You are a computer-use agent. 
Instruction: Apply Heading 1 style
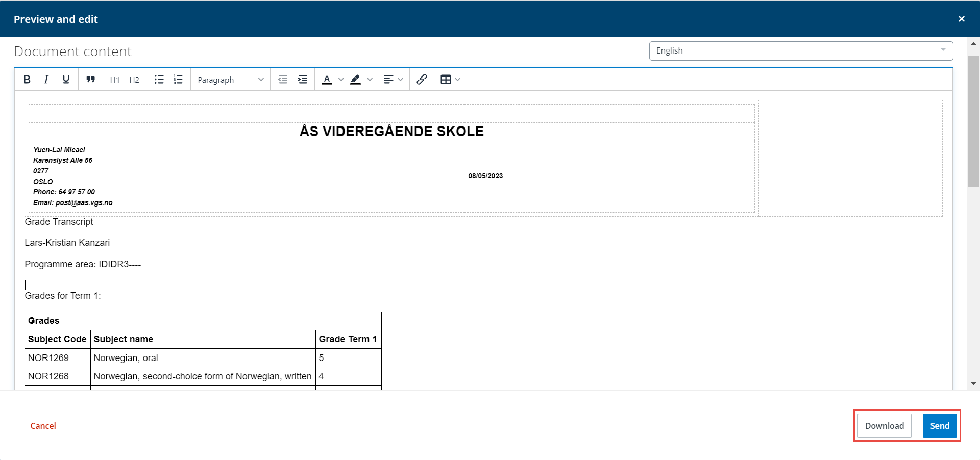(115, 80)
